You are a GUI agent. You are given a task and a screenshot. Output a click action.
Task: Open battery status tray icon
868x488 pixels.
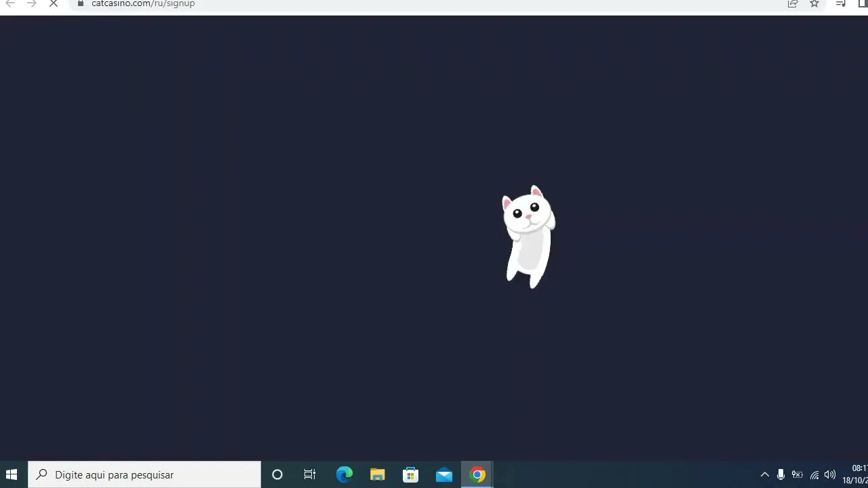tap(797, 474)
